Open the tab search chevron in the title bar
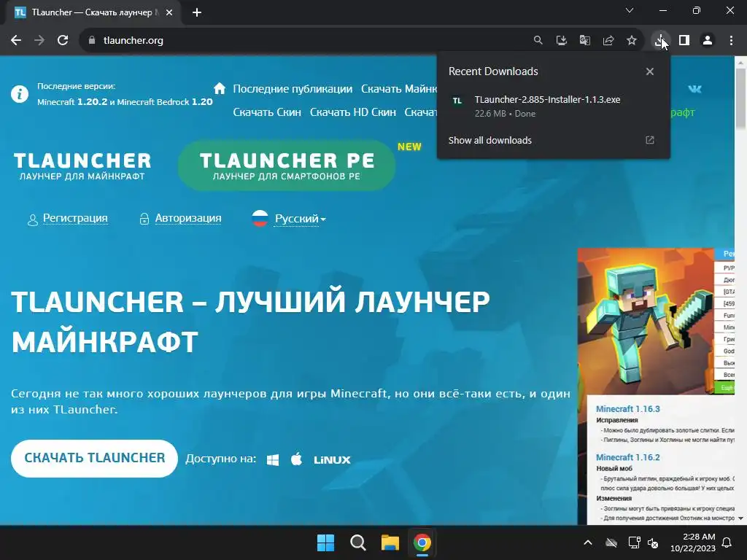Screen dimensions: 747x560 (630, 10)
